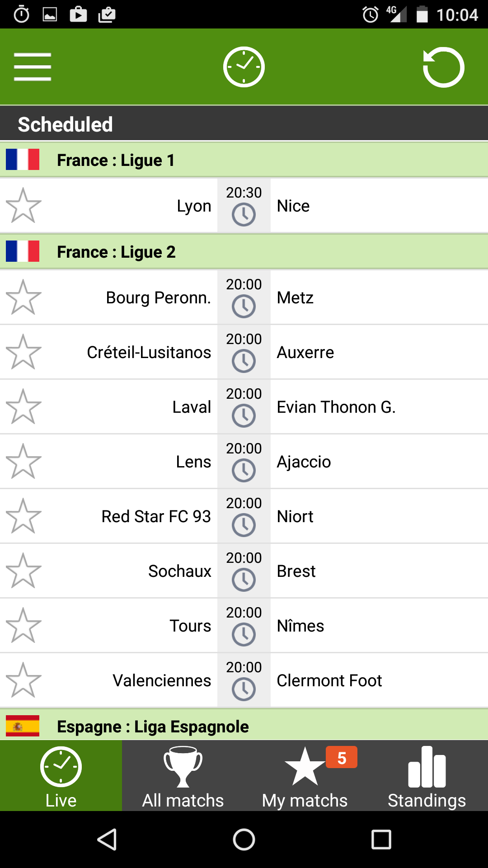
Task: Switch to All matchs tab
Action: pyautogui.click(x=183, y=775)
